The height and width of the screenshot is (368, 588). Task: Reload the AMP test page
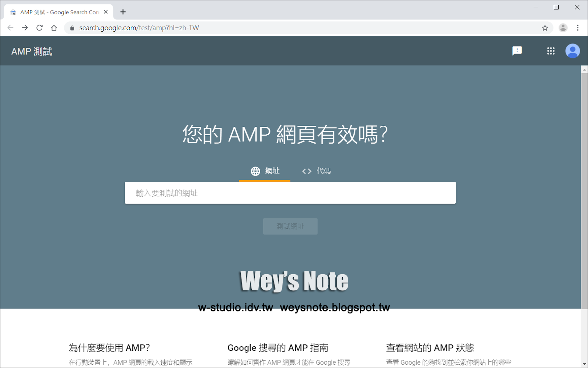click(39, 28)
